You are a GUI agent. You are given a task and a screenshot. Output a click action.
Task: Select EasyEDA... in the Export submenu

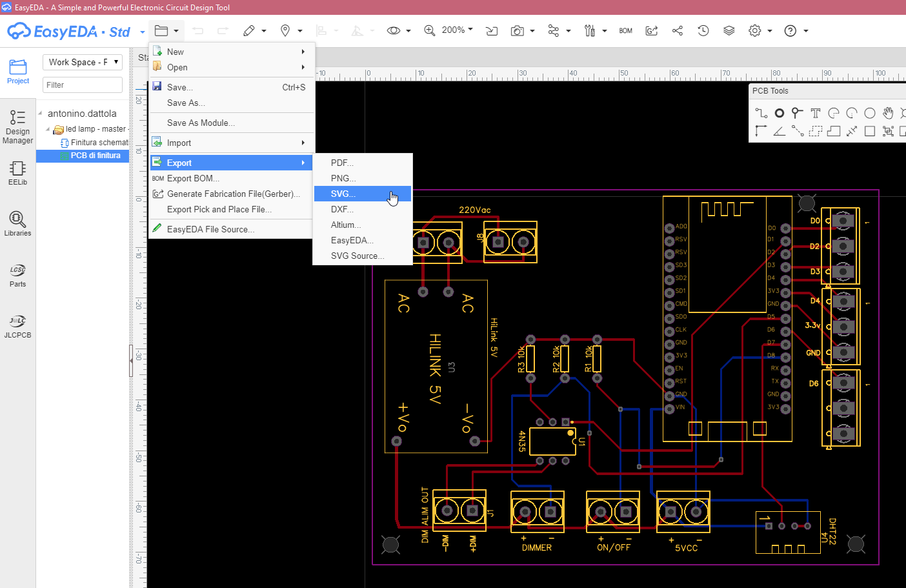tap(363, 240)
